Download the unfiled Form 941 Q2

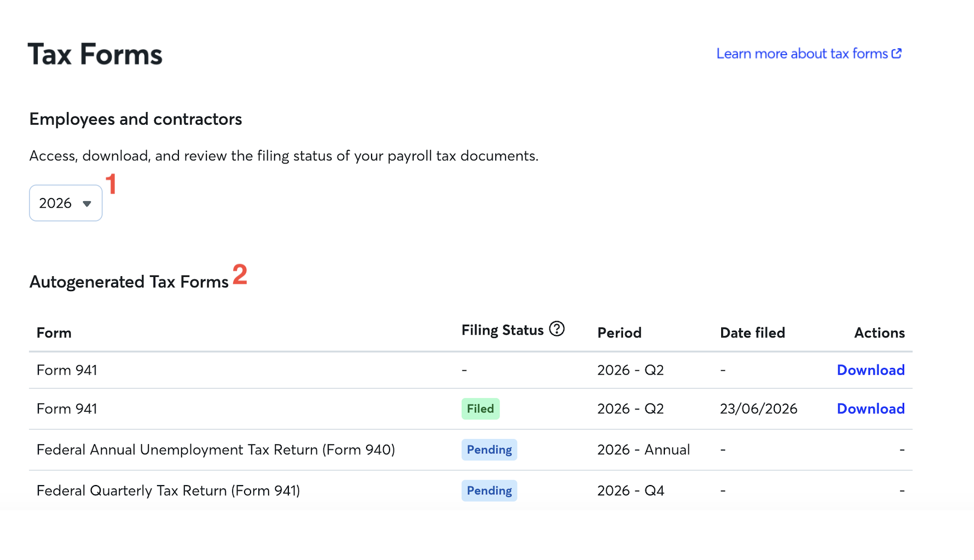click(x=871, y=370)
